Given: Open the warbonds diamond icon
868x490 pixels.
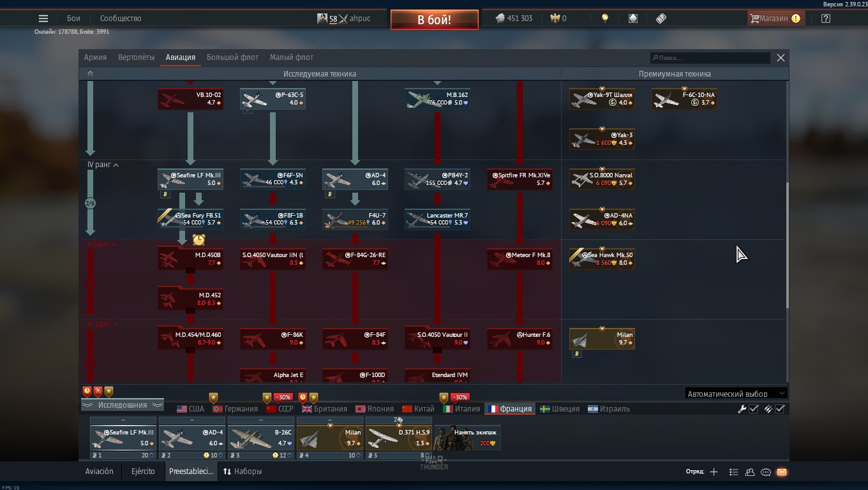Looking at the screenshot, I should coord(632,19).
